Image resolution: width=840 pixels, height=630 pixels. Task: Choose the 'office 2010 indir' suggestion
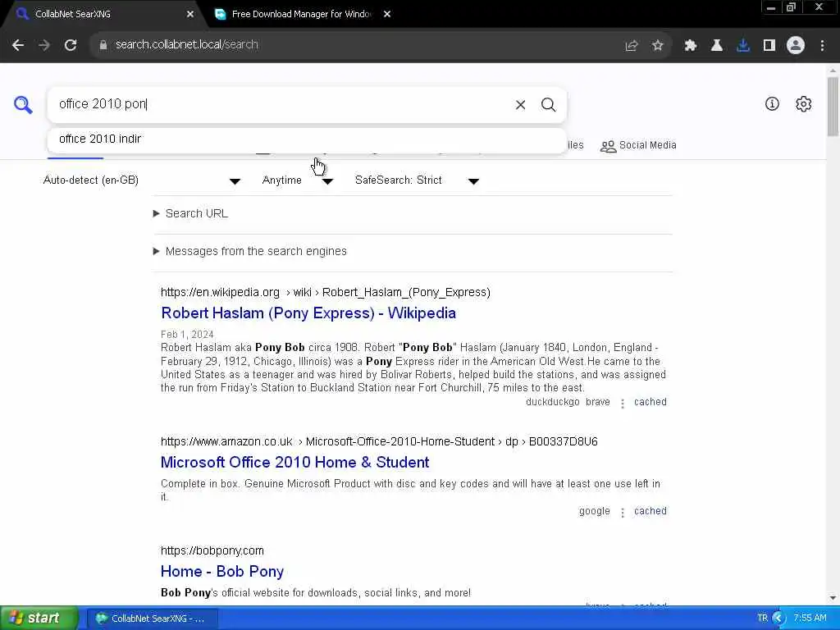tap(307, 139)
